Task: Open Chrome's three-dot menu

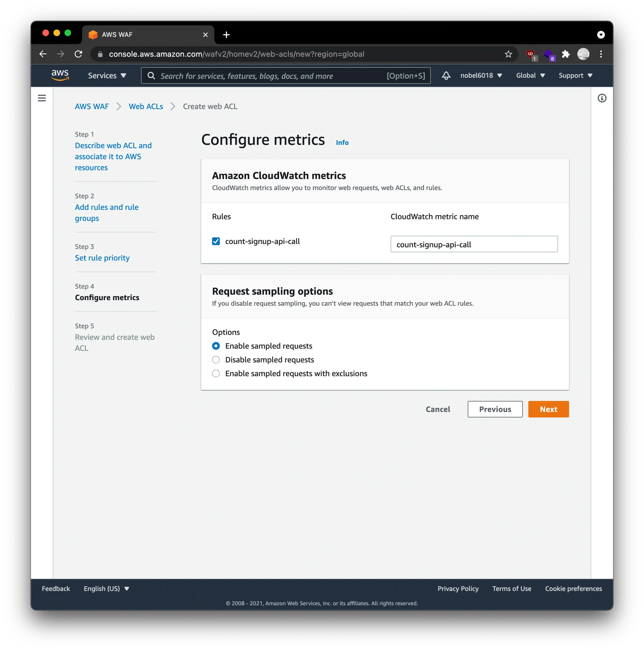Action: [601, 54]
